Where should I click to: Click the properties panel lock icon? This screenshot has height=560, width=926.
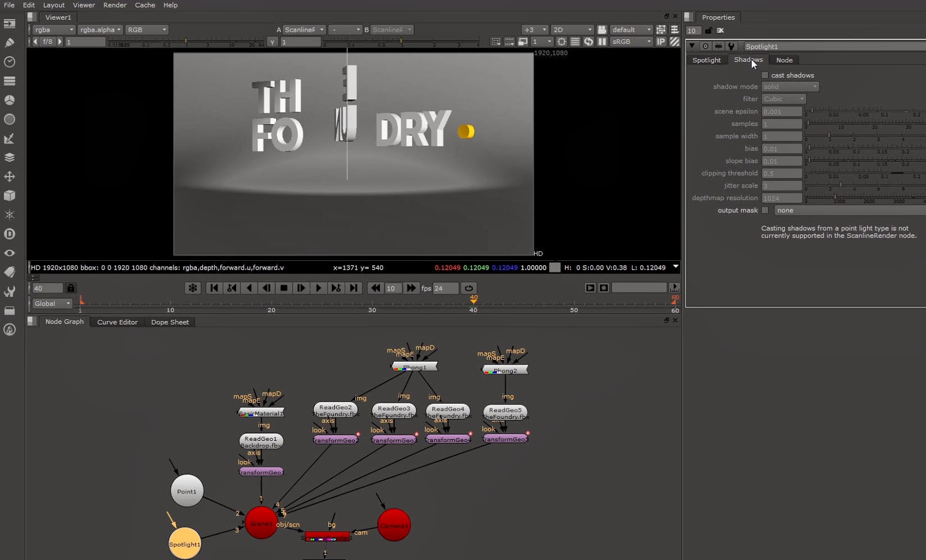click(708, 31)
